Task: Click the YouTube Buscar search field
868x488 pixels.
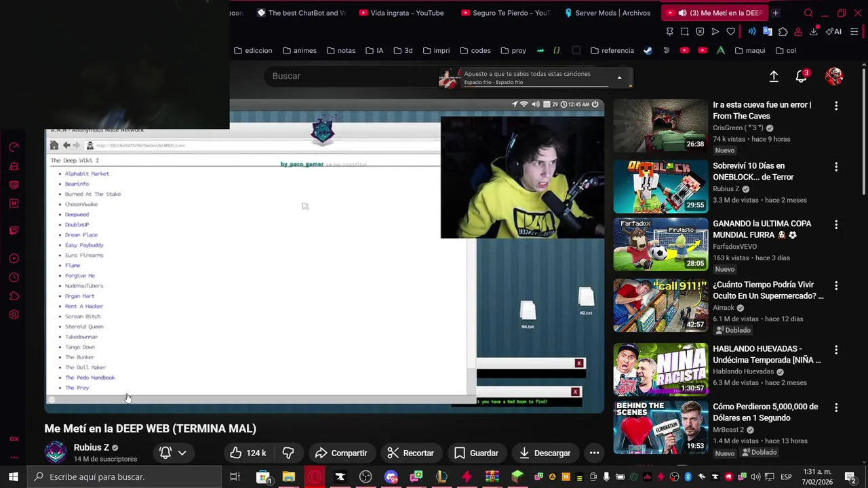Action: [353, 76]
